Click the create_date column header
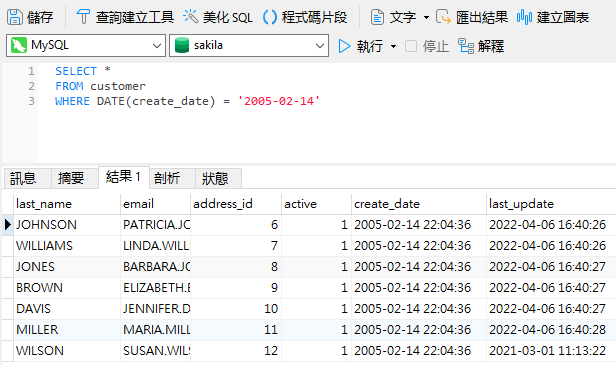Image resolution: width=616 pixels, height=365 pixels. (x=419, y=204)
